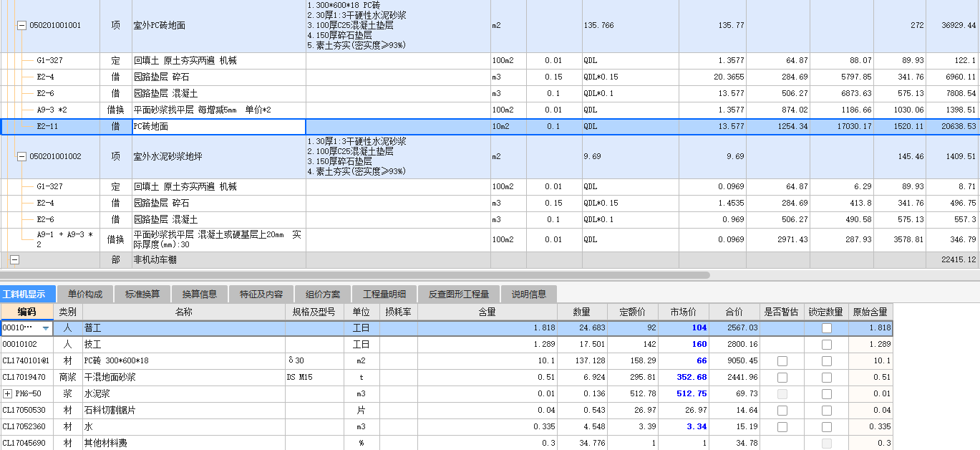Open the 说明信息 tab
The height and width of the screenshot is (450, 980).
(x=528, y=294)
